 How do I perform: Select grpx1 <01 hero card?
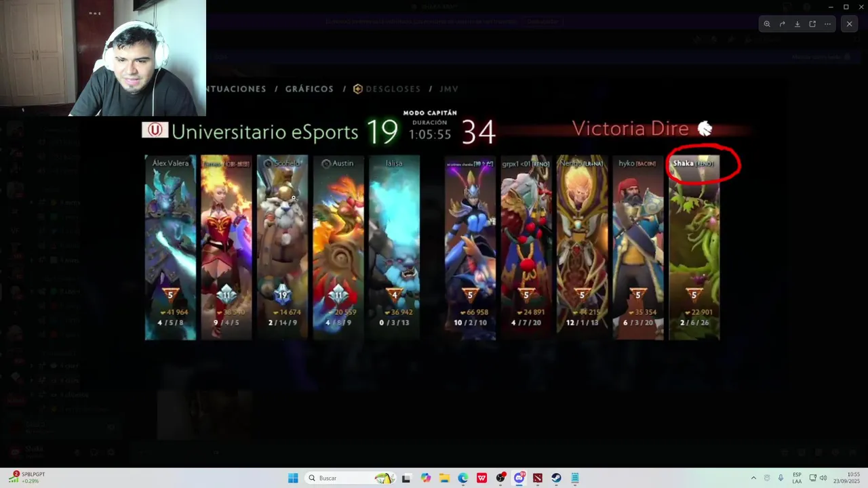526,247
